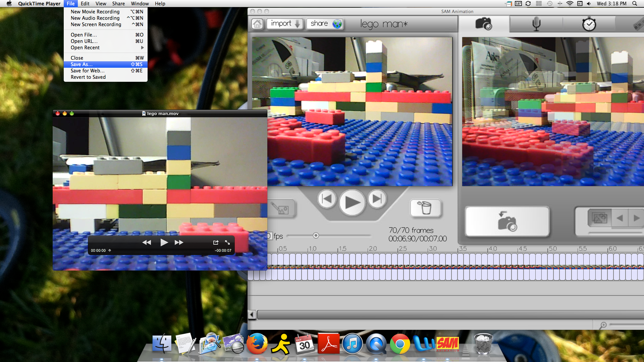This screenshot has width=644, height=362.
Task: Take a snapshot with the camera capture button
Action: click(x=507, y=221)
